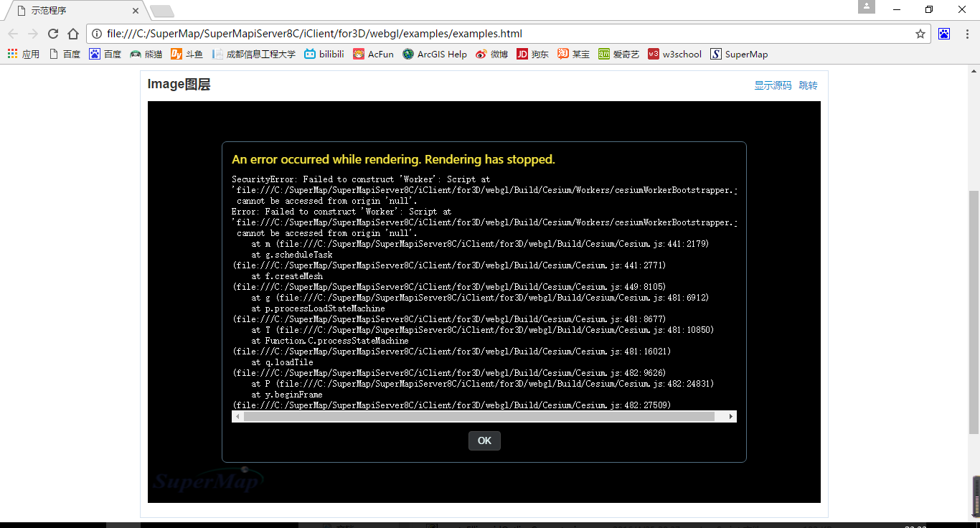Open the bilibili bookmark
The image size is (980, 528).
point(324,54)
